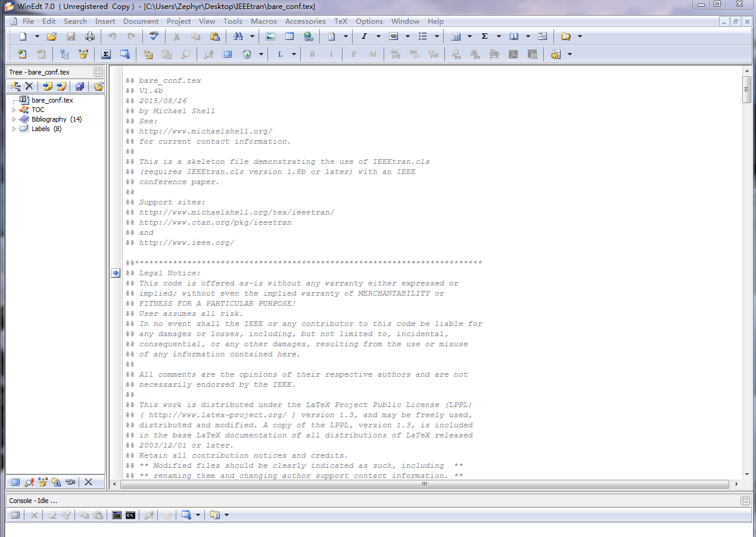Image resolution: width=756 pixels, height=537 pixels.
Task: Open the Help menu
Action: [x=435, y=21]
